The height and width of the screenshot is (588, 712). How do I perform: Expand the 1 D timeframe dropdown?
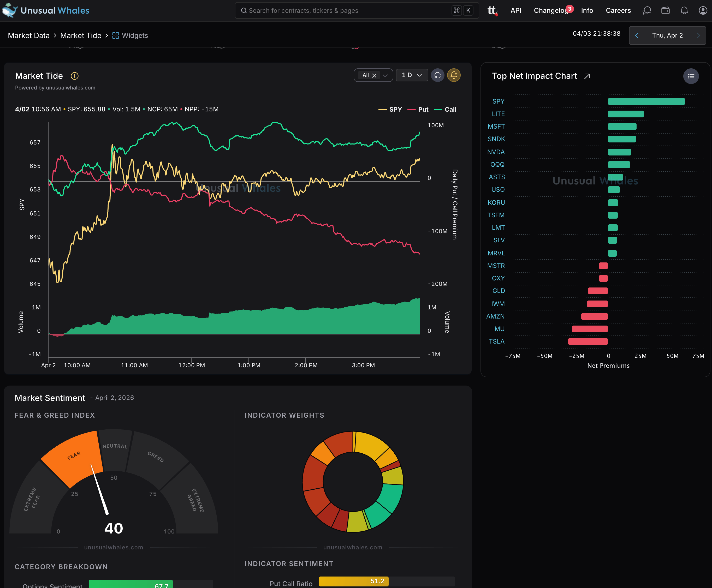click(412, 75)
